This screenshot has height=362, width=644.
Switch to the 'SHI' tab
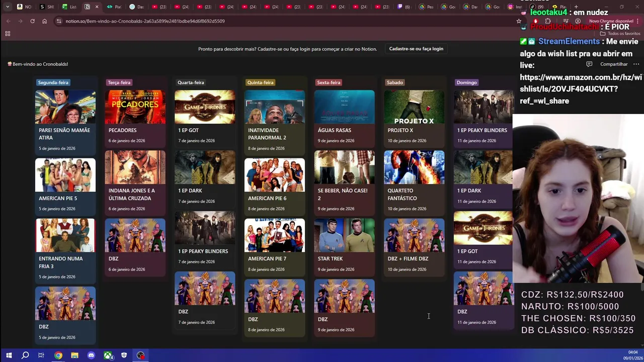(x=47, y=7)
